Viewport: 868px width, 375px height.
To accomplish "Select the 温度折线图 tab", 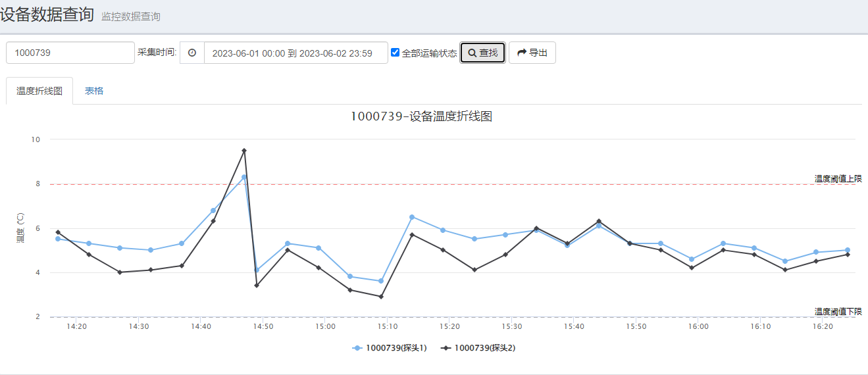I will click(39, 91).
